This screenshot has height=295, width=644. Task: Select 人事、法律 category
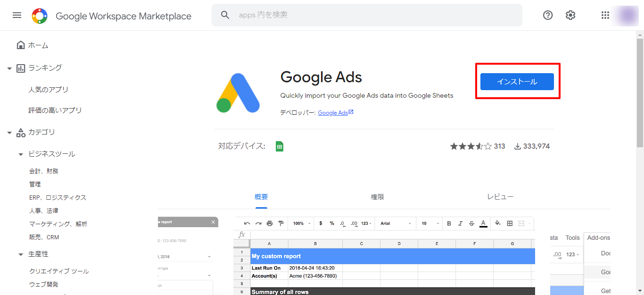point(44,211)
